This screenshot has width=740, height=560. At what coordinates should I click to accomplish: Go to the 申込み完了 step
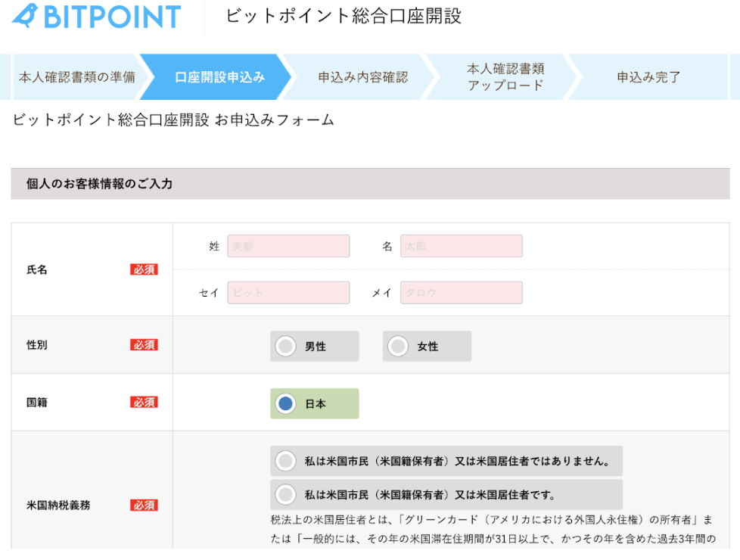[648, 77]
